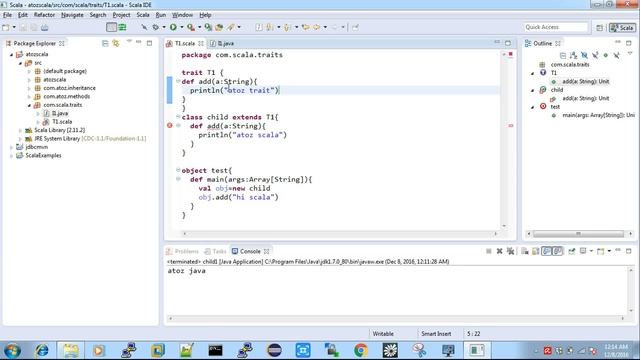Image resolution: width=640 pixels, height=360 pixels.
Task: Open the Run button dropdown arrow
Action: [182, 27]
